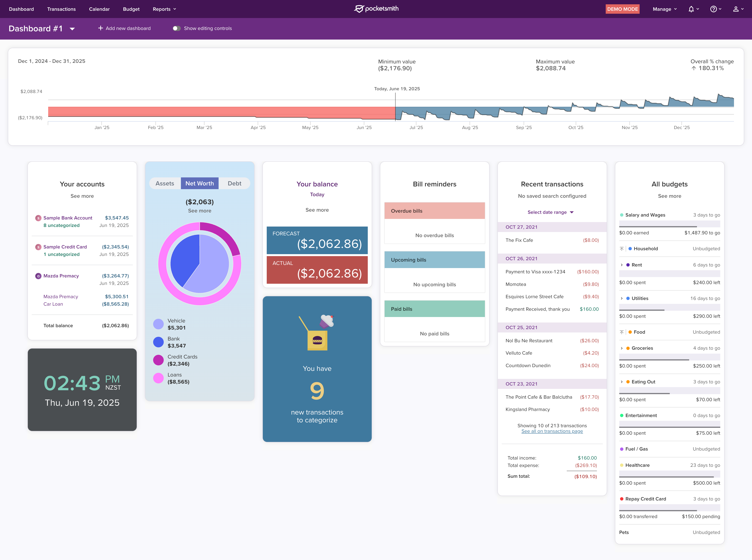This screenshot has width=752, height=560.
Task: Click the Pocketsmith logo
Action: point(376,9)
